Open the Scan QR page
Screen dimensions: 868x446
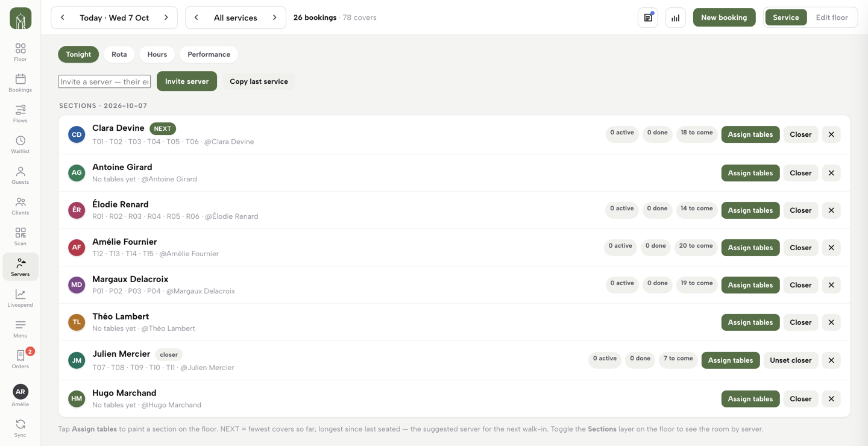[x=20, y=237]
